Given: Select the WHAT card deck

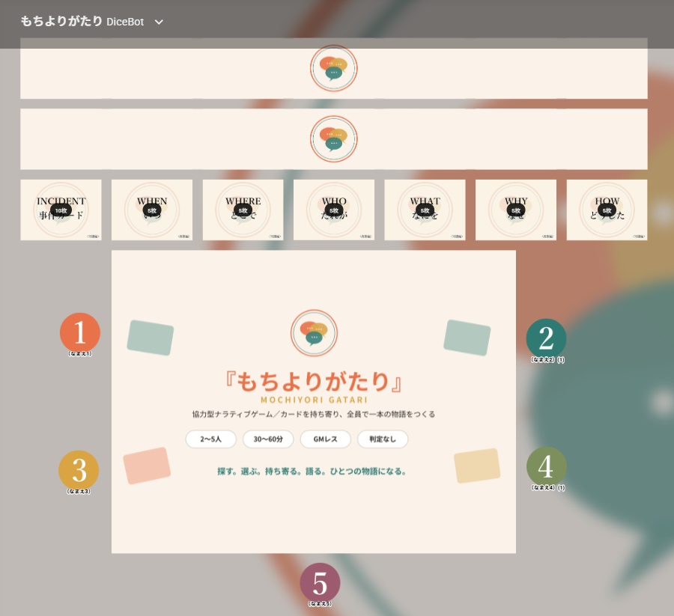Looking at the screenshot, I should coord(425,210).
